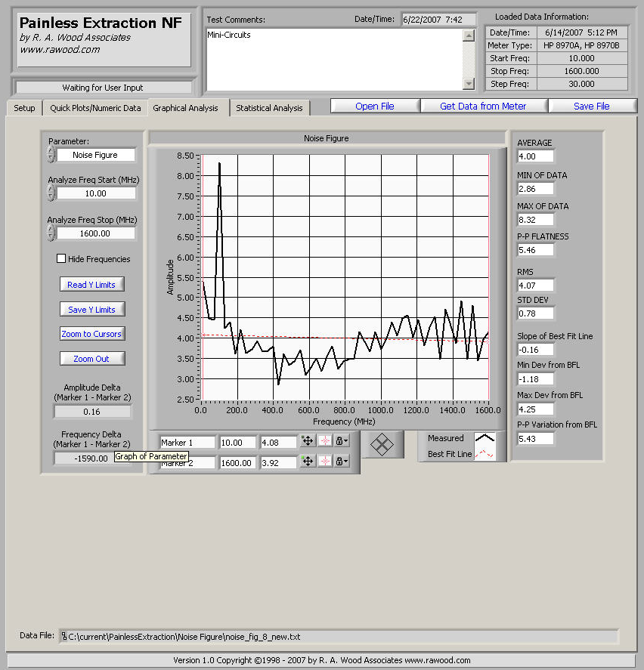The width and height of the screenshot is (644, 670).
Task: Switch to the Statistical Analysis tab
Action: [x=269, y=108]
